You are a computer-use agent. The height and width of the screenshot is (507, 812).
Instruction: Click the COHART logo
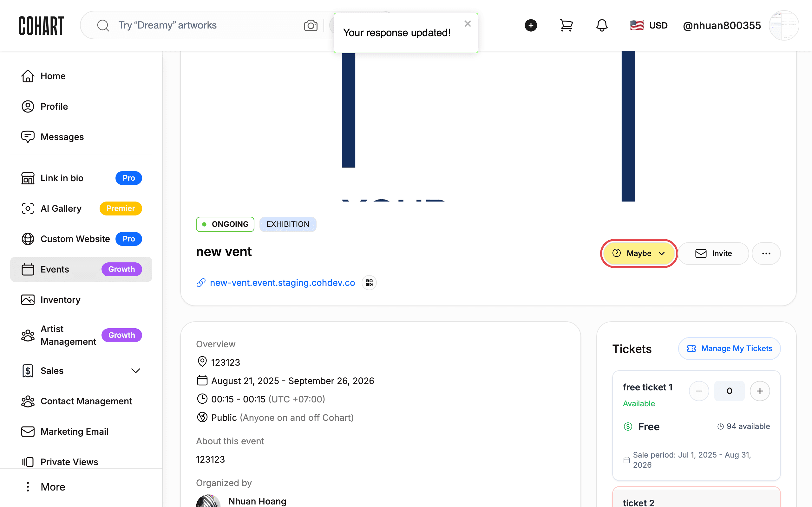coord(41,25)
